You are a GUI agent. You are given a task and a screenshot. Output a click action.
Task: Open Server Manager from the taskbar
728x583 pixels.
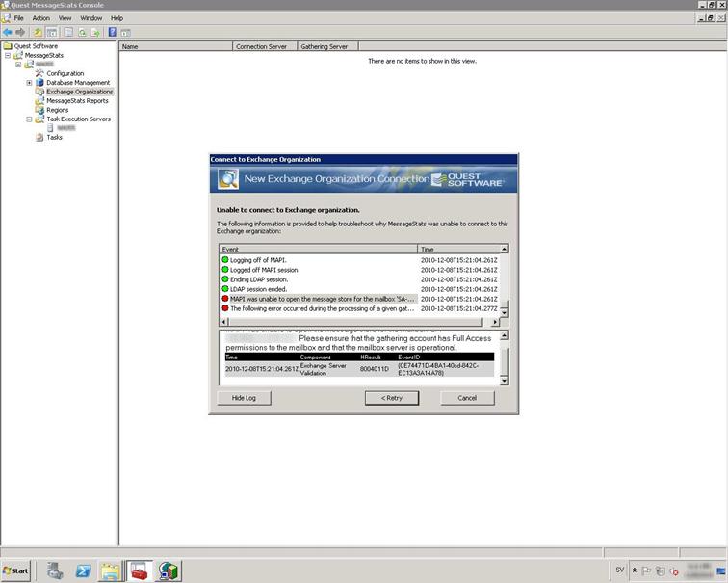pos(55,570)
